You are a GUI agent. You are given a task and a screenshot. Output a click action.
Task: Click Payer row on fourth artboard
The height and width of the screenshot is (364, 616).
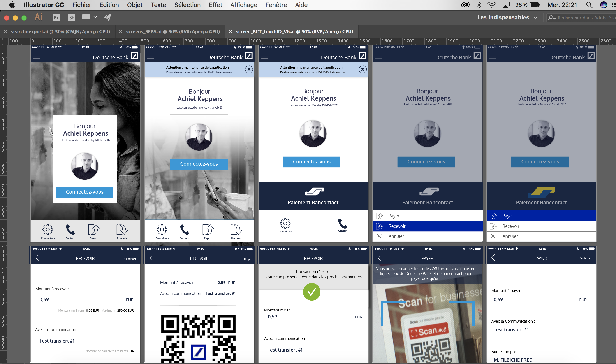[x=428, y=216]
